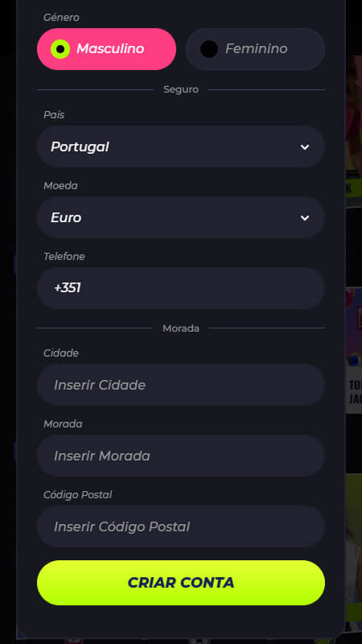Expand the Moeda chevron arrow
The width and height of the screenshot is (362, 644).
point(305,217)
